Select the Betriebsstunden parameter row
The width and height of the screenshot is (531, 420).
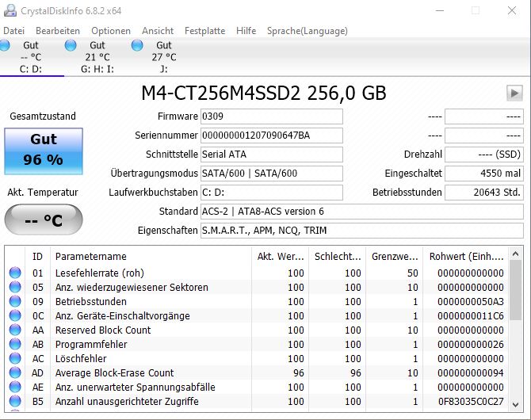[x=257, y=301]
